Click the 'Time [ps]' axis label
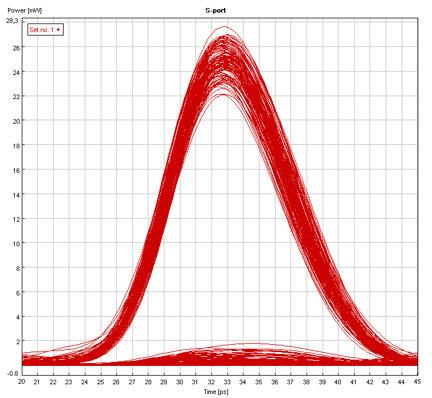This screenshot has width=432, height=398. tap(216, 392)
